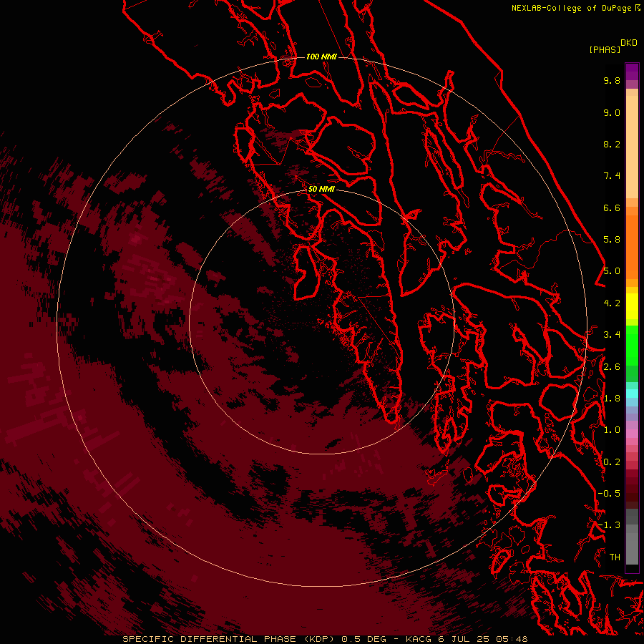Click the 7.4 value on the color scale
Viewport: 644px width, 644px height.
tap(612, 176)
